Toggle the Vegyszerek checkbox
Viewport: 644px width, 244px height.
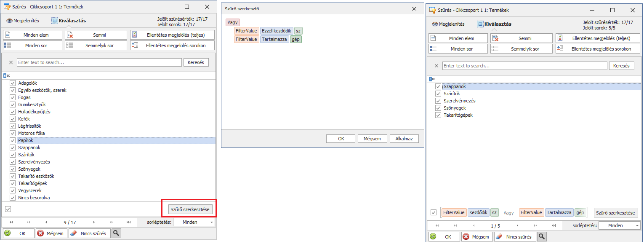tap(13, 190)
